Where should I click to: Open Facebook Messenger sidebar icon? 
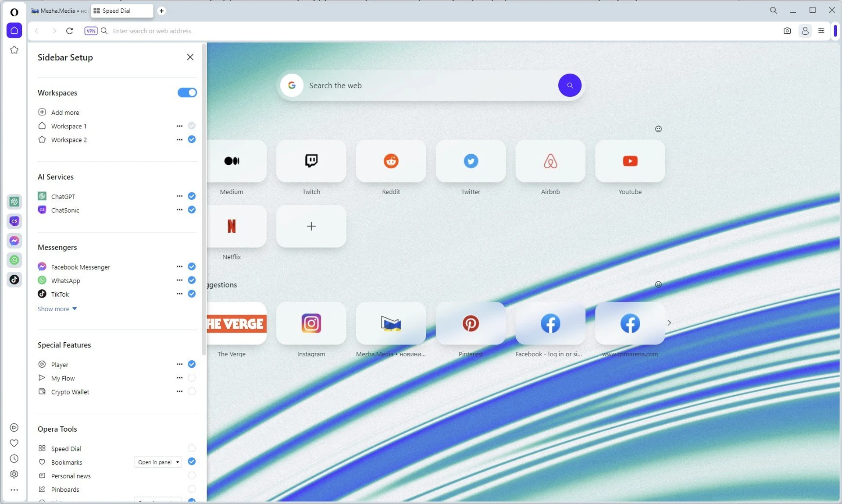click(14, 241)
